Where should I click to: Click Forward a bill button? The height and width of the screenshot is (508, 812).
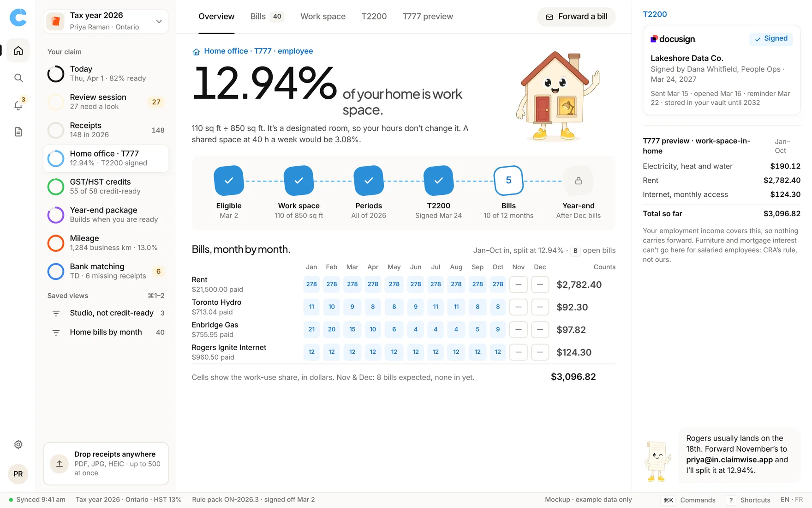coord(576,17)
